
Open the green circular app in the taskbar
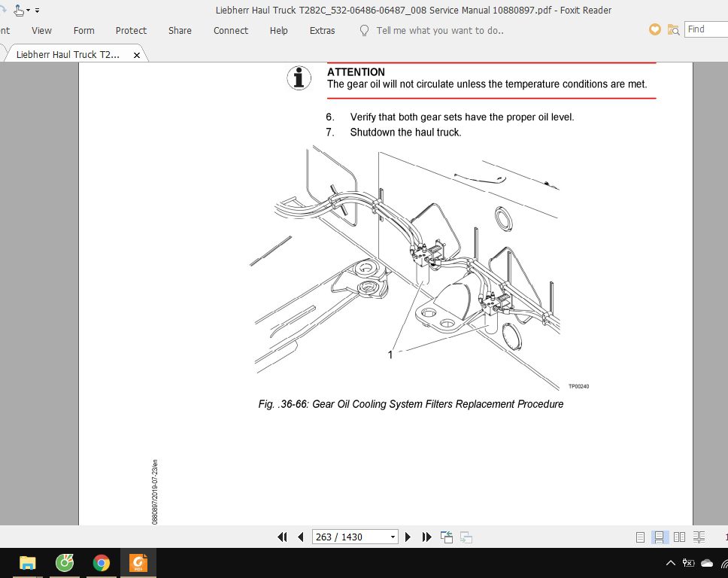tap(65, 563)
